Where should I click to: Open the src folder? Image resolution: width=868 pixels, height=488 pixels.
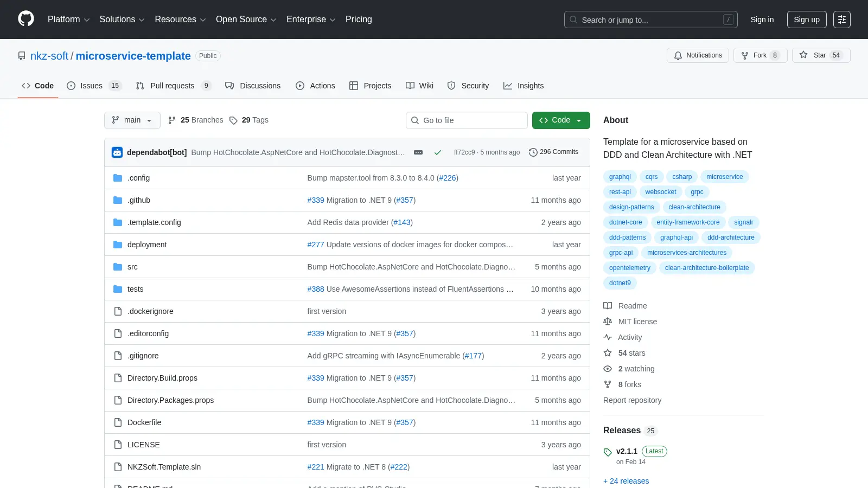[132, 267]
